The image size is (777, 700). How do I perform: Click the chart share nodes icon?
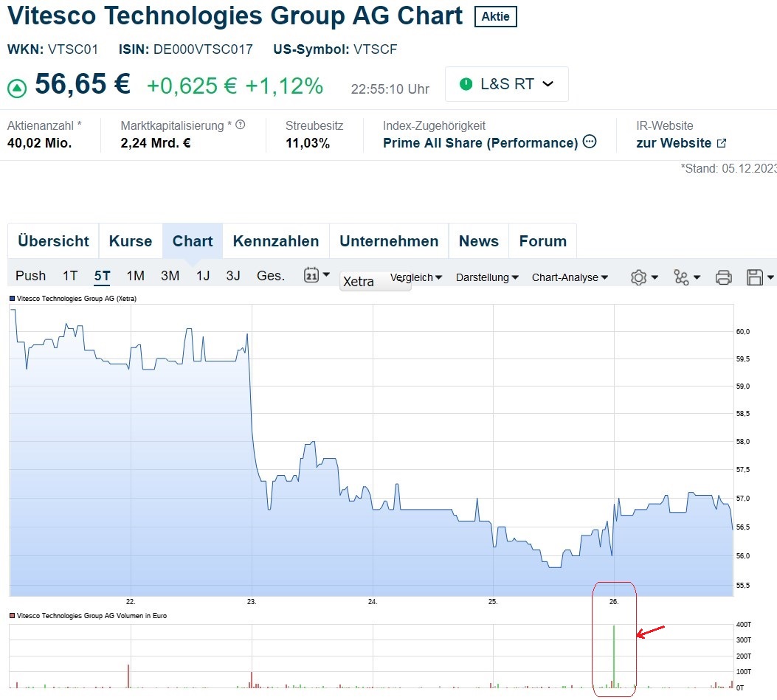[x=681, y=277]
